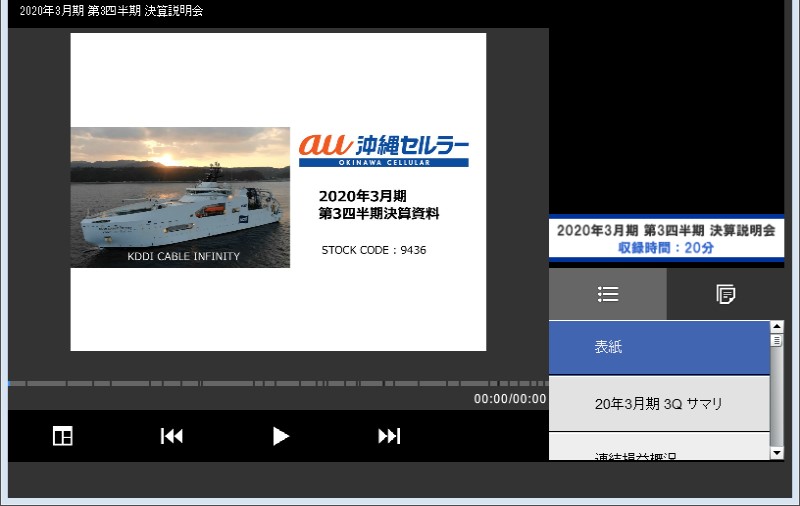Image resolution: width=800 pixels, height=506 pixels.
Task: Click the 00:00/00:00 time display
Action: pyautogui.click(x=510, y=399)
